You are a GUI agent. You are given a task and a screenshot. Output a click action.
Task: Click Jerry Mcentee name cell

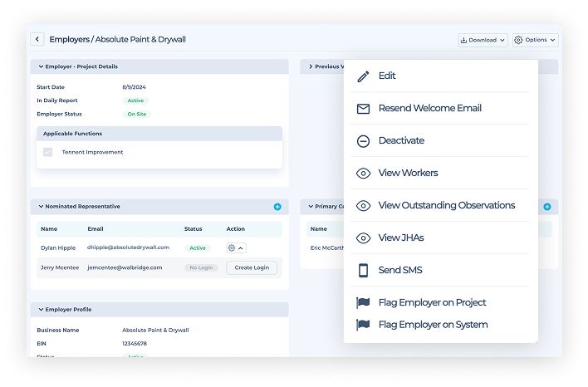[x=60, y=267]
